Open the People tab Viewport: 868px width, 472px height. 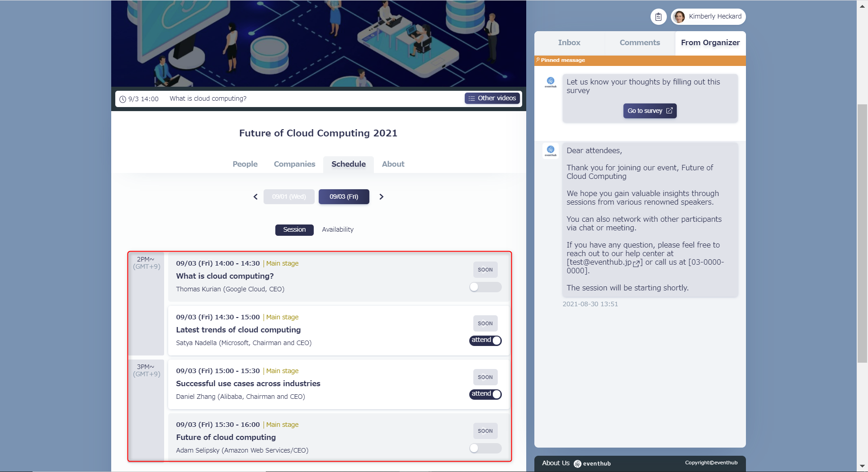coord(245,164)
